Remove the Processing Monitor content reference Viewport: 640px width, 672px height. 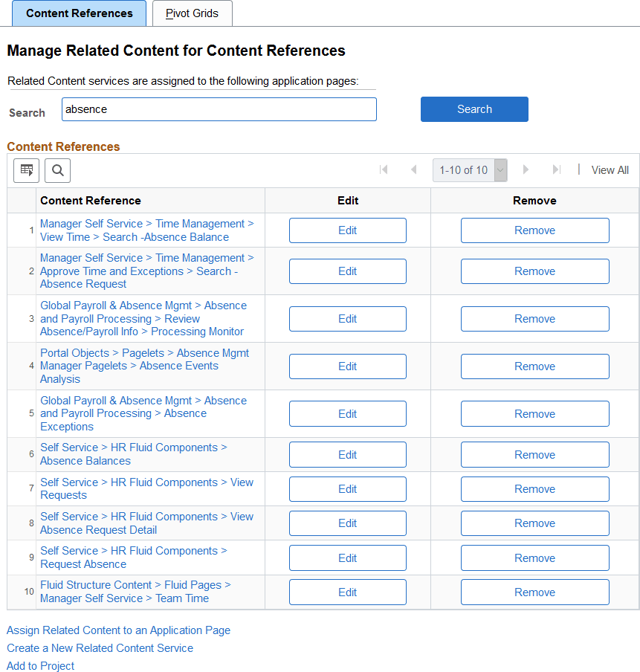(534, 318)
